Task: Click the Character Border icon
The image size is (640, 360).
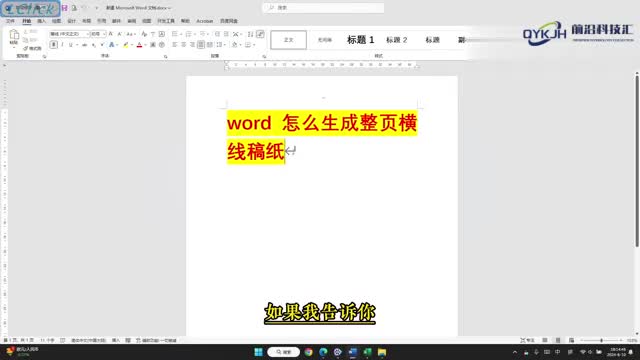Action: (x=162, y=34)
